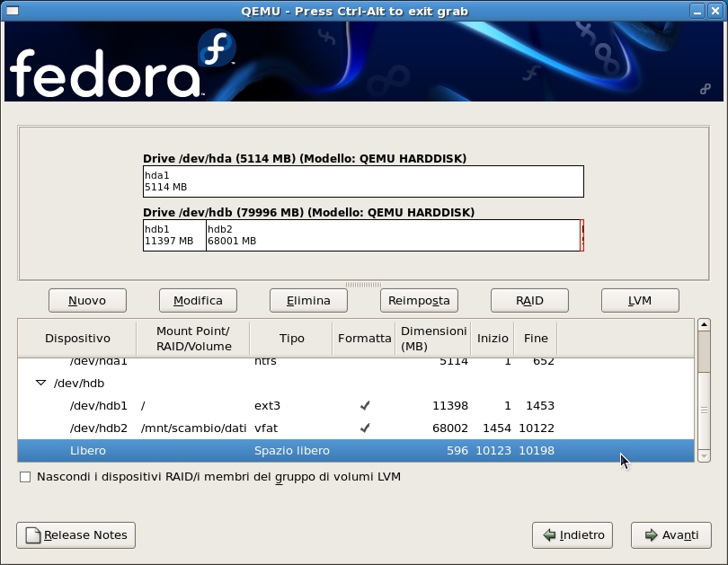Sort by the Dimensioni (MB) column header
728x565 pixels.
point(432,339)
